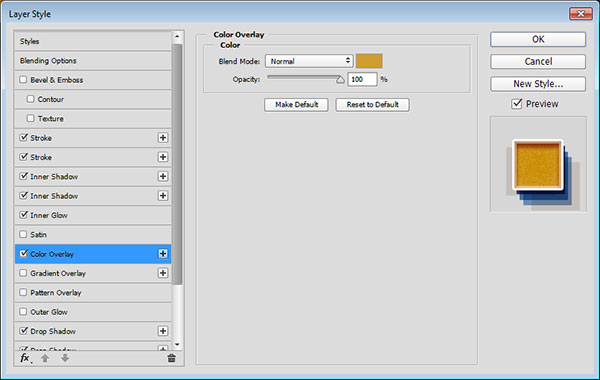
Task: Confirm with the OK button
Action: (x=538, y=39)
